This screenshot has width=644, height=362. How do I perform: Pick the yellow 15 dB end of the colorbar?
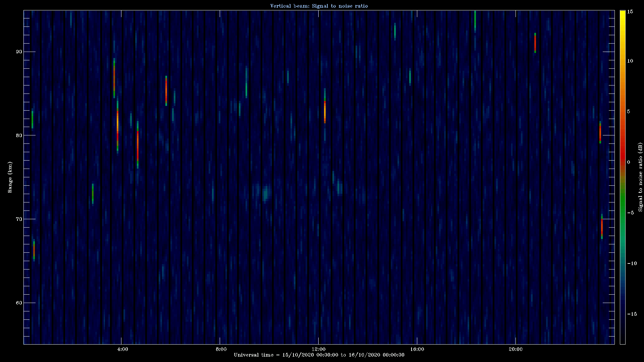(x=623, y=13)
